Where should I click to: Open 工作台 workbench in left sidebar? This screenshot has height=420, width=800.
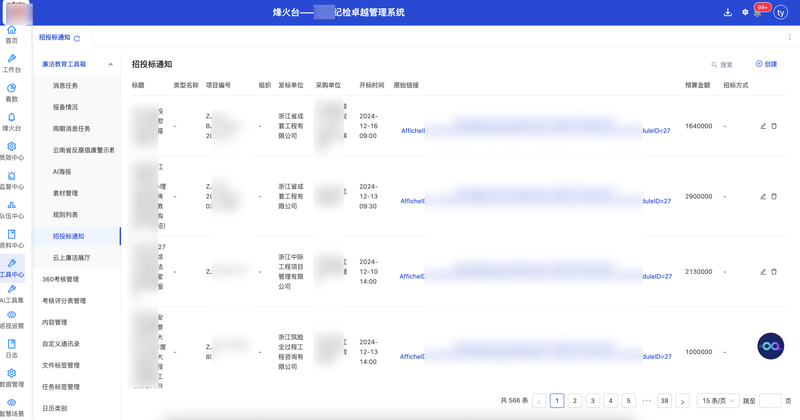point(11,63)
